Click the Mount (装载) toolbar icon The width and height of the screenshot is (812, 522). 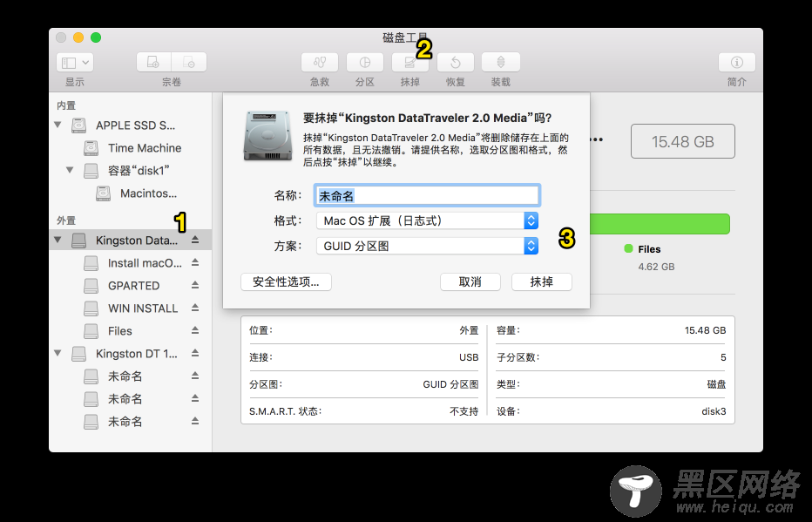(x=500, y=63)
